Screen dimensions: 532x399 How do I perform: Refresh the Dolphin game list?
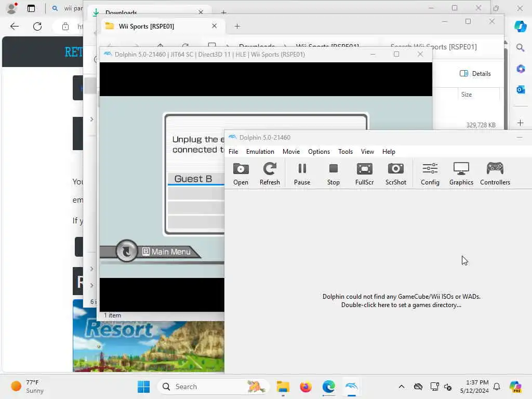tap(270, 174)
